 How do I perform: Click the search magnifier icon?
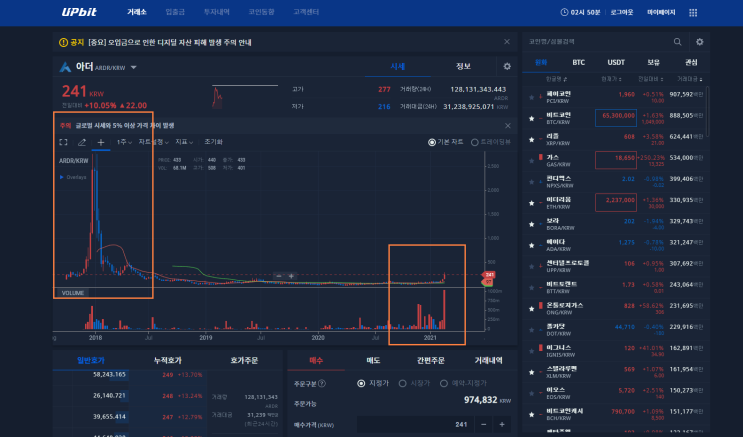678,42
